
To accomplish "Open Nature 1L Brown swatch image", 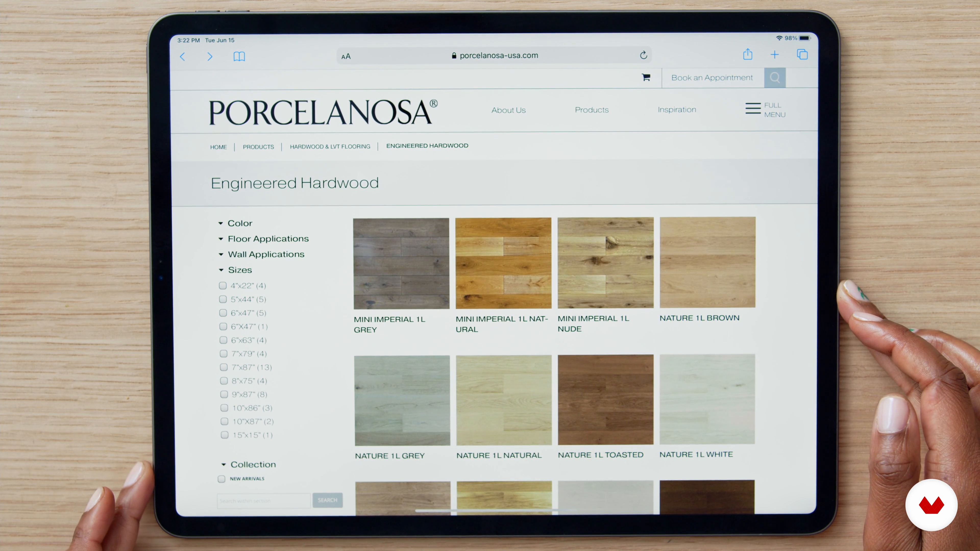I will pos(708,262).
